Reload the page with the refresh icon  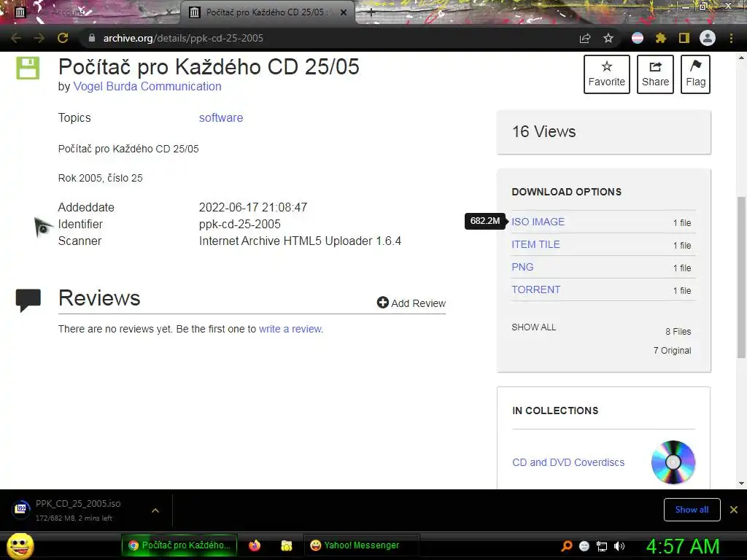(63, 38)
